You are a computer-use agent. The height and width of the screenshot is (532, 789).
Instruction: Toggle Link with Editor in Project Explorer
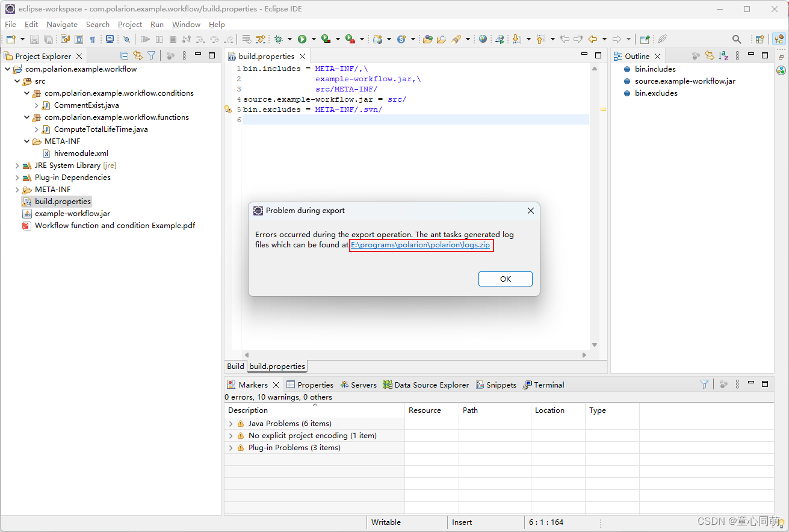coord(138,55)
